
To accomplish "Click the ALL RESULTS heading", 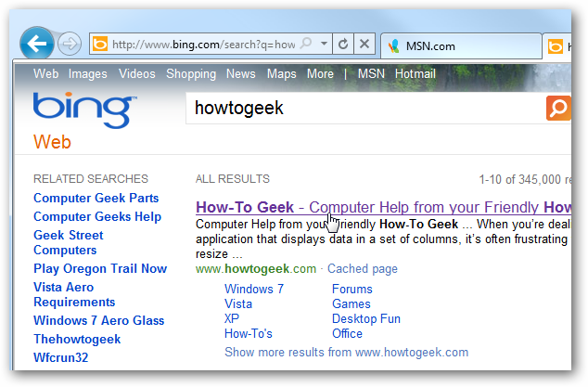I will (x=233, y=179).
